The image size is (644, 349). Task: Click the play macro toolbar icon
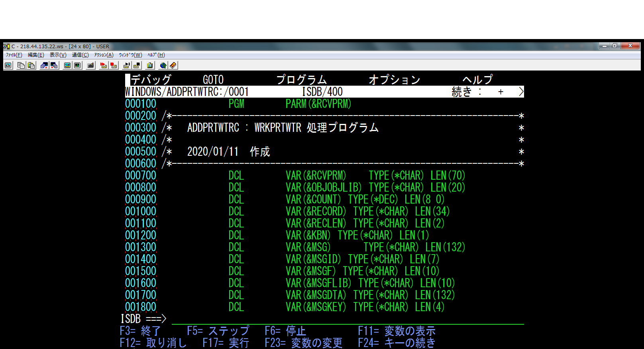127,65
